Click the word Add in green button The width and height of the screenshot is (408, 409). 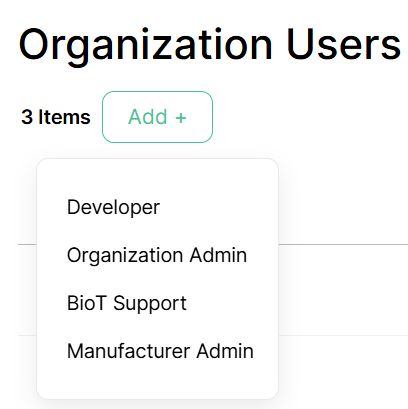click(x=148, y=117)
